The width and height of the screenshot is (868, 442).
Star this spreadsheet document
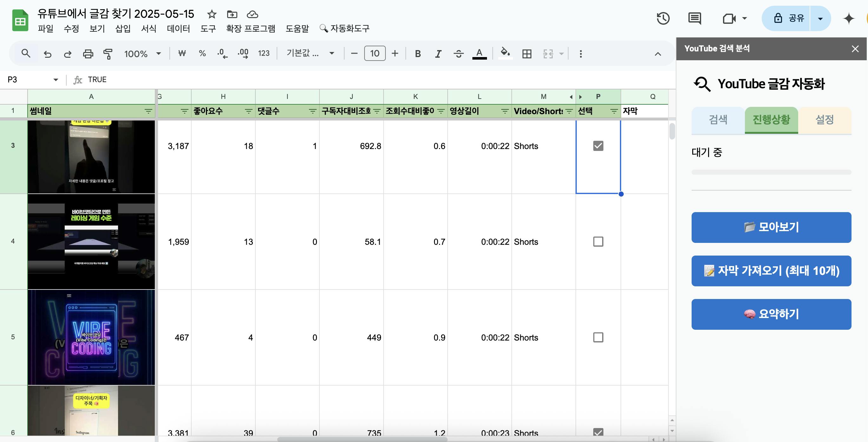click(x=212, y=14)
